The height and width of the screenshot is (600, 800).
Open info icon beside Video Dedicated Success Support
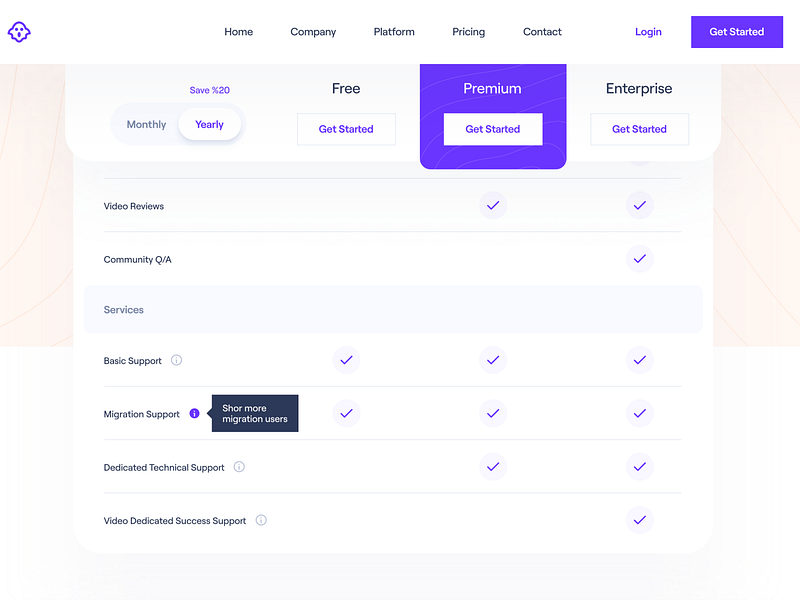[260, 520]
